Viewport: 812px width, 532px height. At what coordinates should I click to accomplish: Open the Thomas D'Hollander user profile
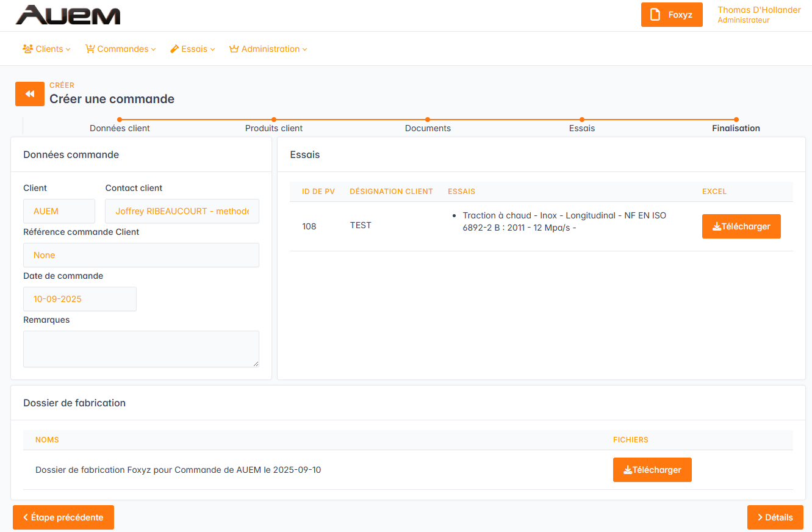(x=759, y=15)
